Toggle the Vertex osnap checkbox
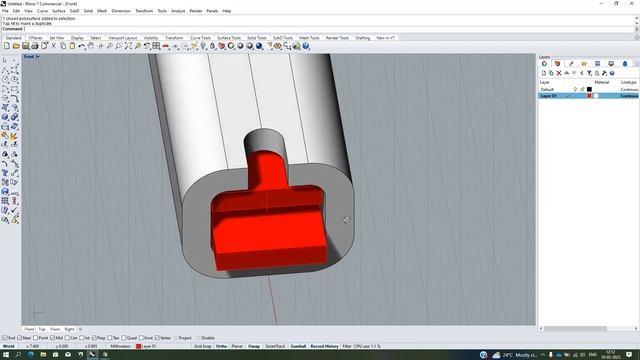The width and height of the screenshot is (640, 360). [157, 338]
